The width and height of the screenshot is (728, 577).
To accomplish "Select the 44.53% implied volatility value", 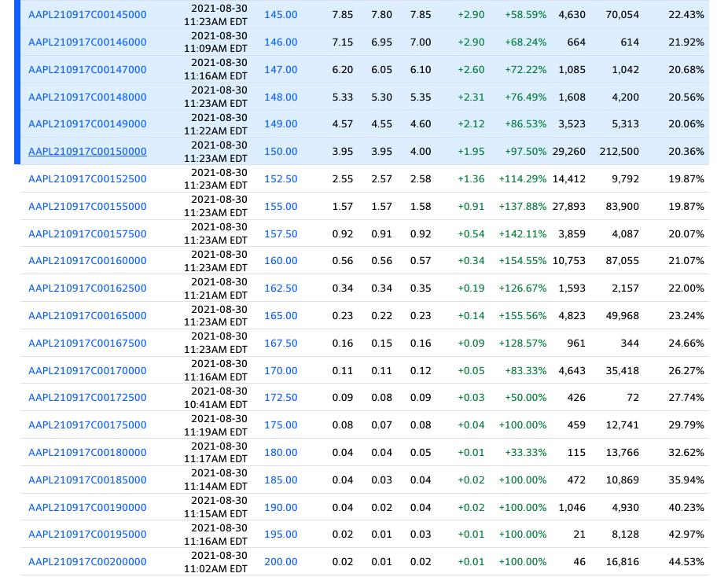I will (x=686, y=562).
